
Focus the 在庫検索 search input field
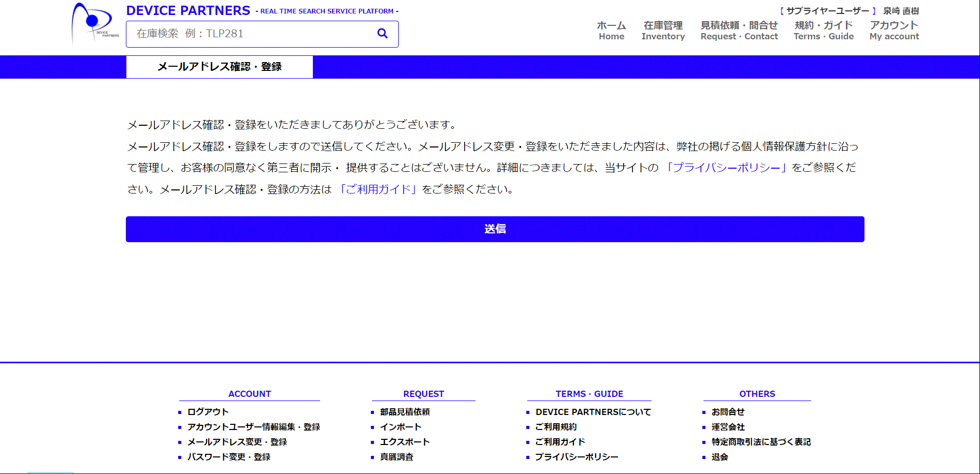pyautogui.click(x=262, y=34)
